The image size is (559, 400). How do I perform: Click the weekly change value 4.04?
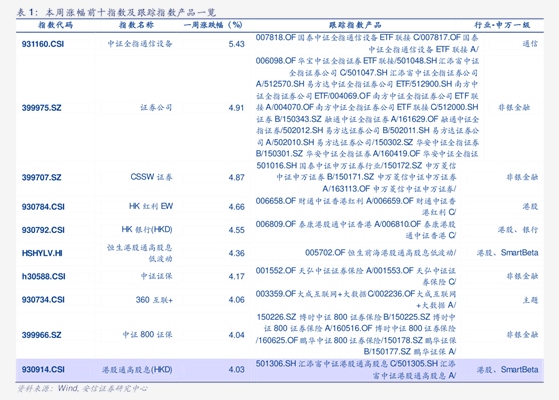coord(236,335)
